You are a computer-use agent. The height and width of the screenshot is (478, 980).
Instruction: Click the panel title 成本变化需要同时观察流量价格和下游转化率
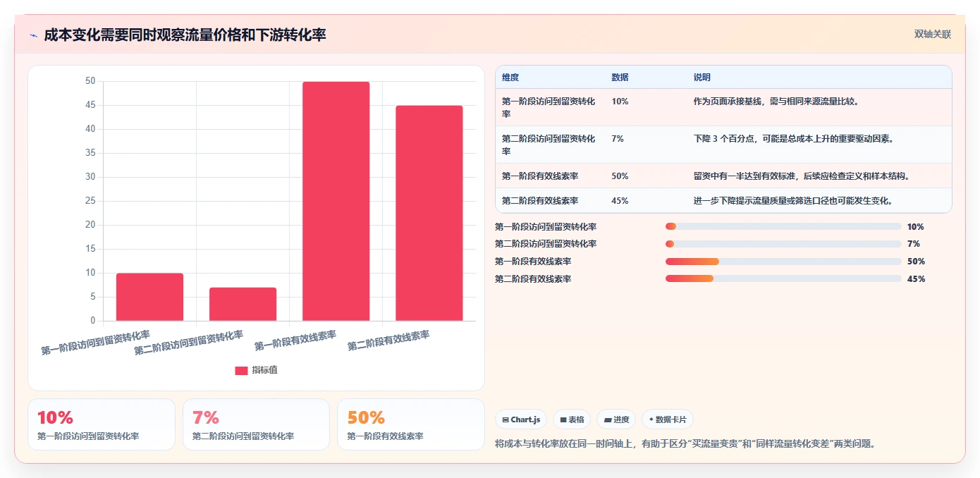(185, 35)
